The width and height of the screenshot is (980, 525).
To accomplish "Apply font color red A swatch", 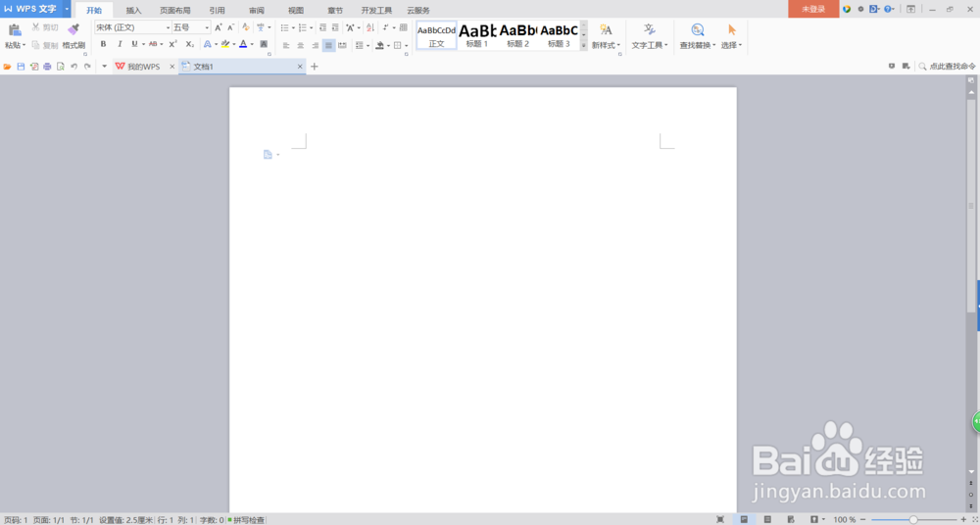I will tap(244, 44).
